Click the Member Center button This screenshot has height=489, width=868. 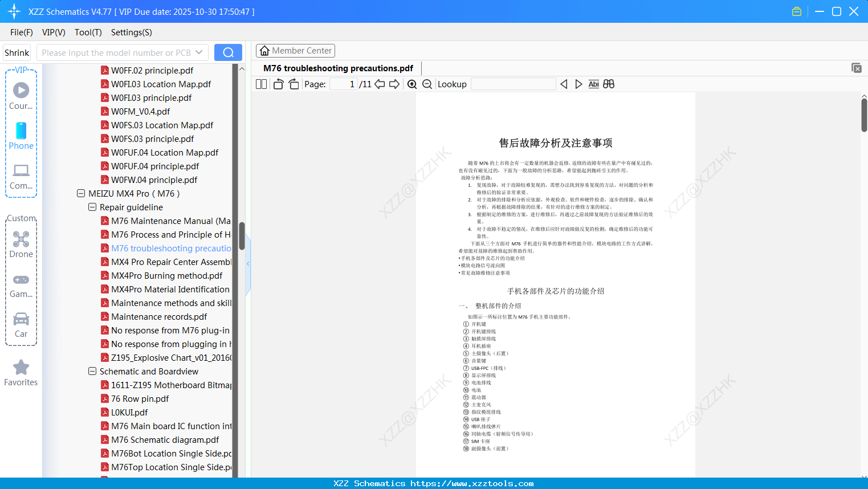pyautogui.click(x=295, y=50)
